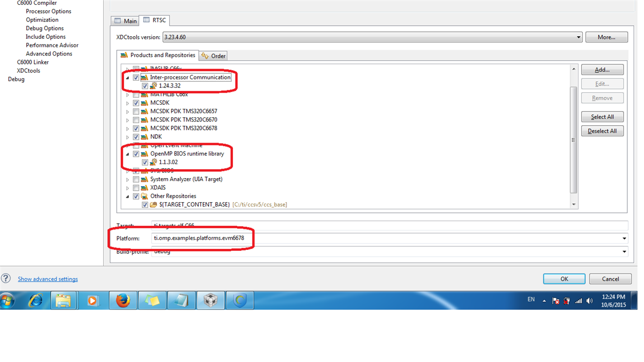Click the Inter-processor Communication product icon

coord(144,77)
